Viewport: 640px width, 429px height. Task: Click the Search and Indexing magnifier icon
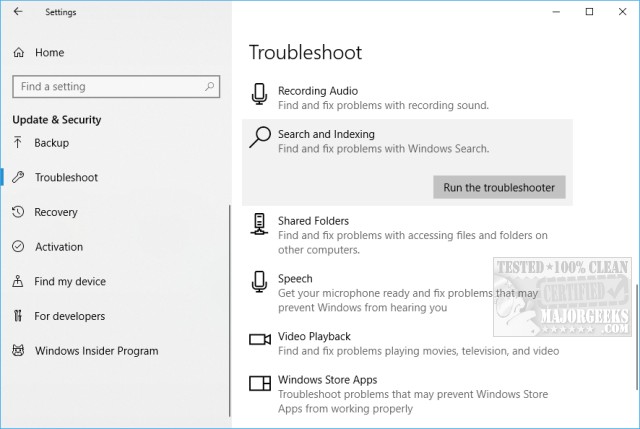(260, 138)
